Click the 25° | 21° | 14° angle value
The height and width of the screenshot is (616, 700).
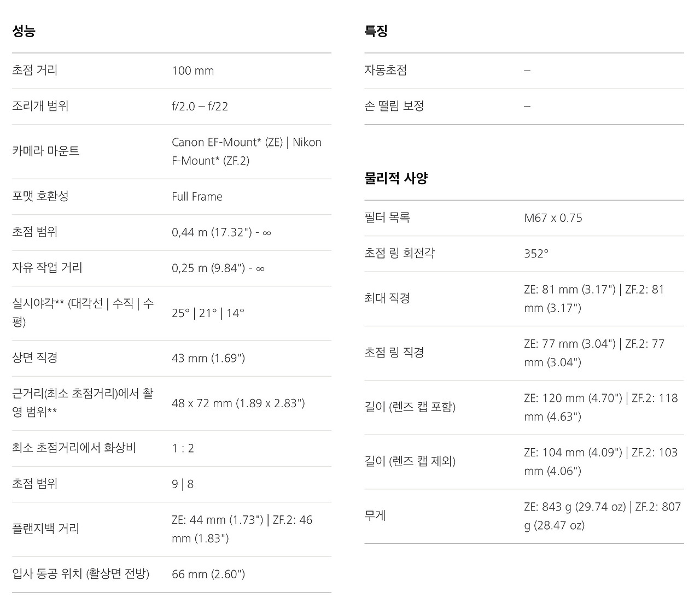click(x=208, y=313)
